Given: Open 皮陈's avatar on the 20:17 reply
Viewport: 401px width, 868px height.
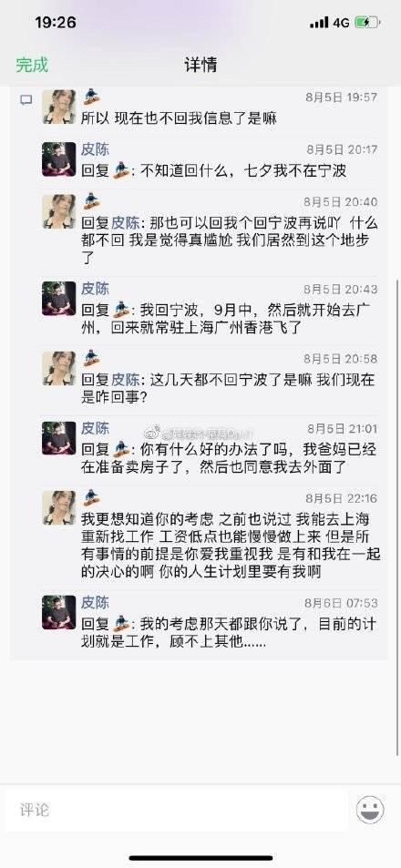Looking at the screenshot, I should click(58, 158).
